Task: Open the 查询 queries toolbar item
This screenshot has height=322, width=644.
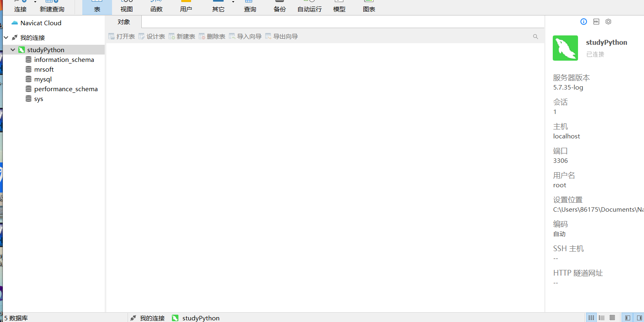Action: tap(250, 7)
